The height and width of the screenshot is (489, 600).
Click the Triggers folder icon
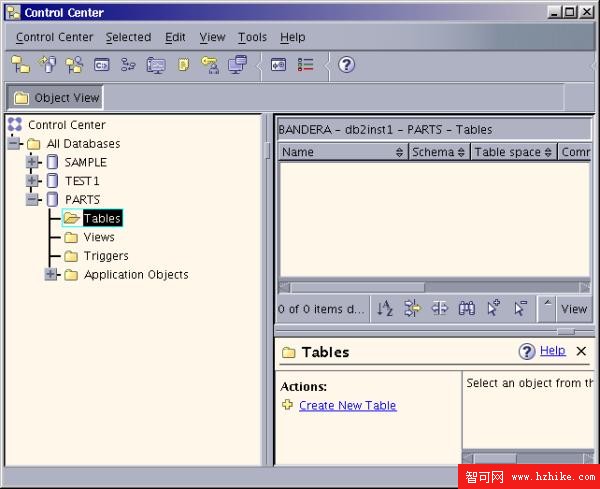pyautogui.click(x=71, y=256)
